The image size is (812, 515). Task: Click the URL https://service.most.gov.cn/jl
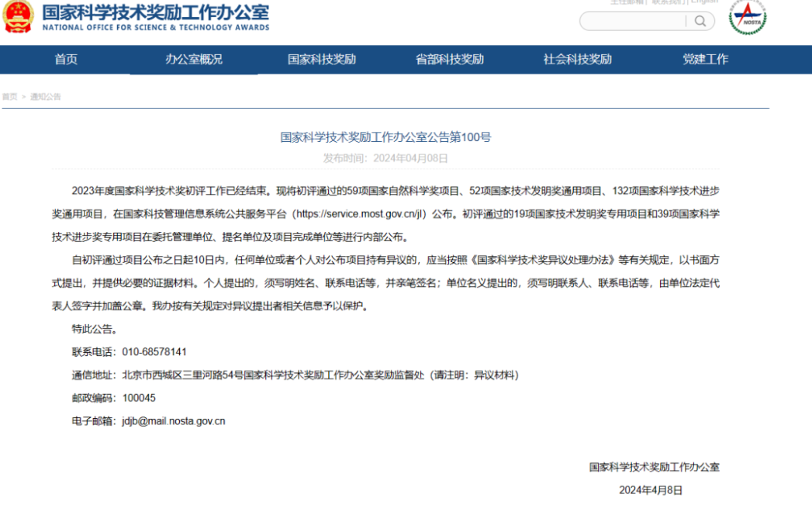(361, 214)
